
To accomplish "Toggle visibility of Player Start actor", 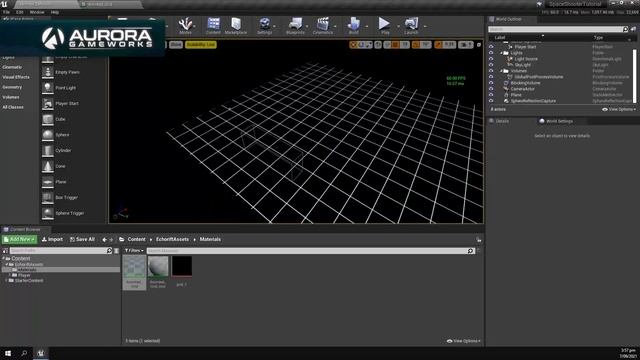I will pos(491,47).
